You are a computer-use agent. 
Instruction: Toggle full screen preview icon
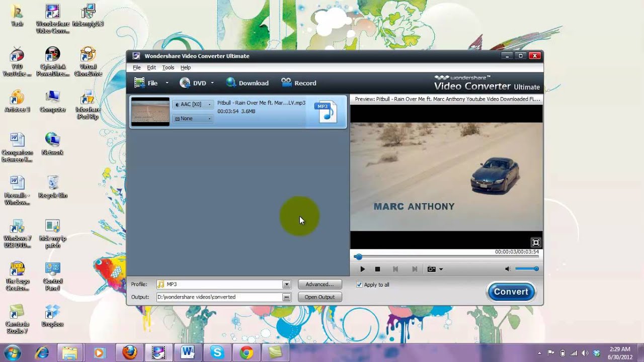[x=536, y=242]
